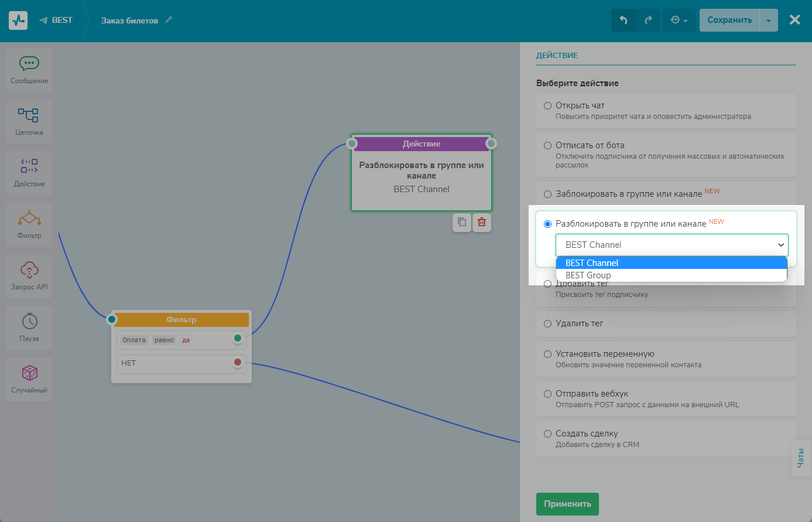Open the Чаты side tab
The image size is (812, 522).
(801, 458)
